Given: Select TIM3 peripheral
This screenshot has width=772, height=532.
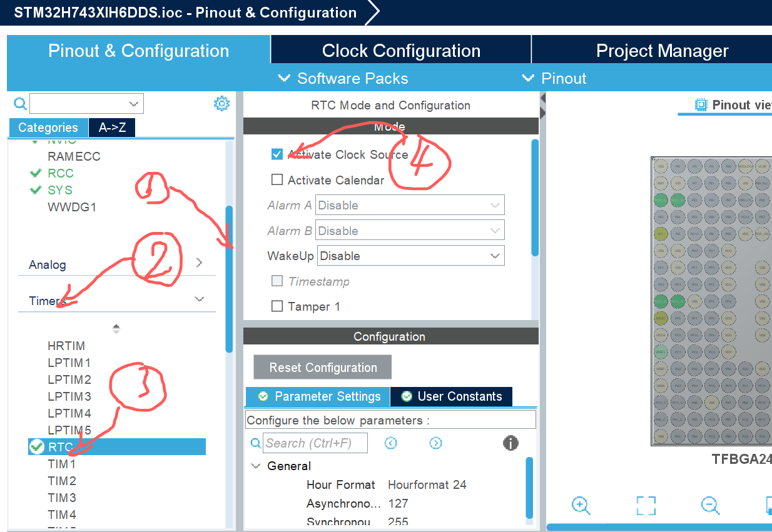Looking at the screenshot, I should click(x=62, y=498).
